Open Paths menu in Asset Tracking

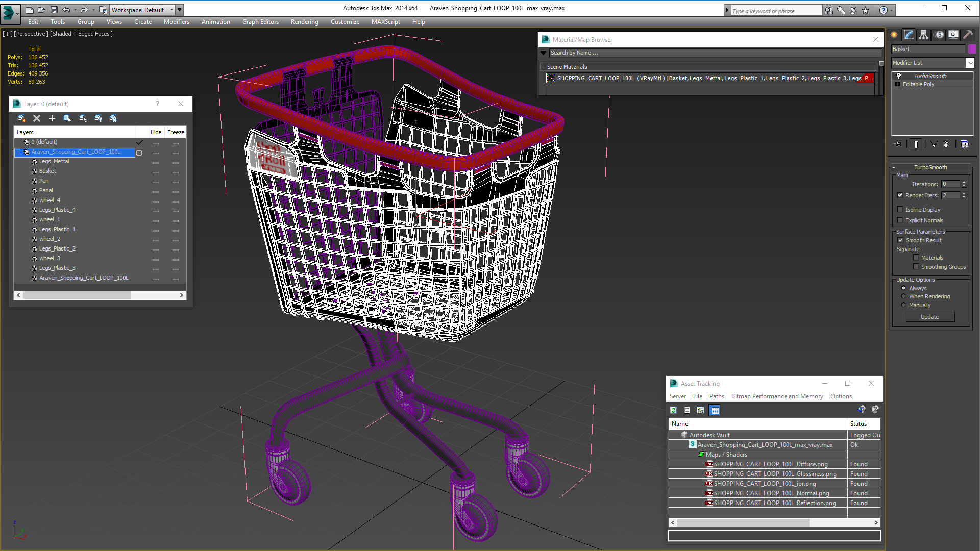716,396
